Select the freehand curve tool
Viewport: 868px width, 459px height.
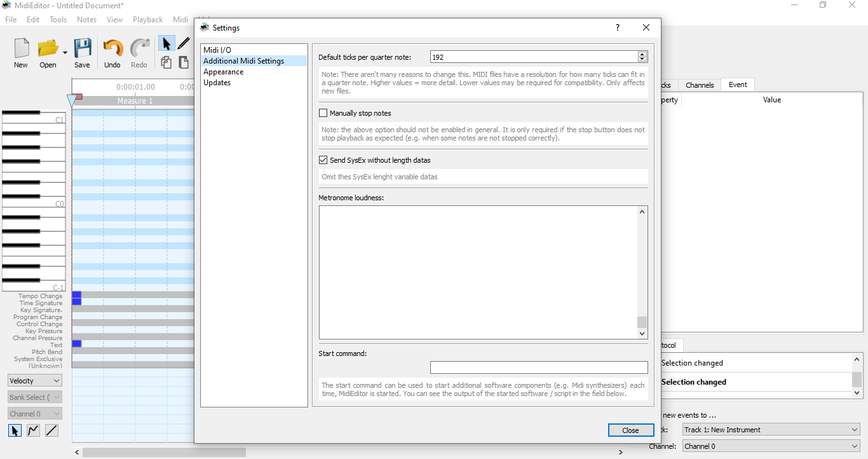click(33, 430)
